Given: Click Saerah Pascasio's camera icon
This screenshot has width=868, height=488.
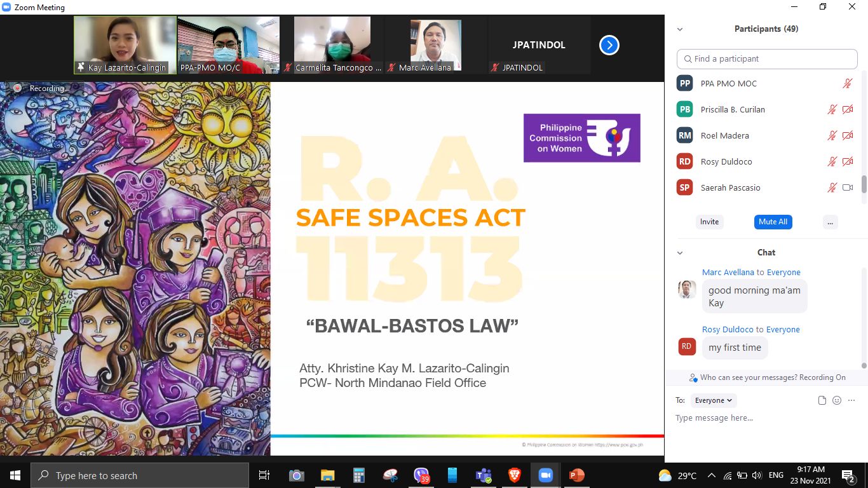Looking at the screenshot, I should pyautogui.click(x=847, y=187).
